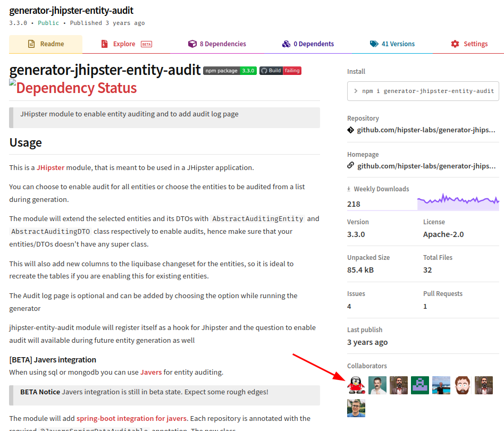Select the Apache-2.0 license text

[443, 234]
